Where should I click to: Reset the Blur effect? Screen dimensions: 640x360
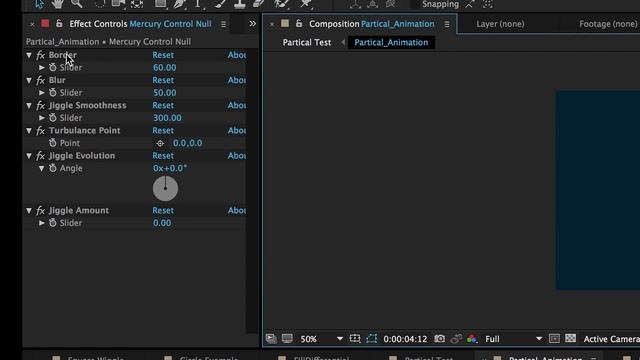tap(163, 80)
